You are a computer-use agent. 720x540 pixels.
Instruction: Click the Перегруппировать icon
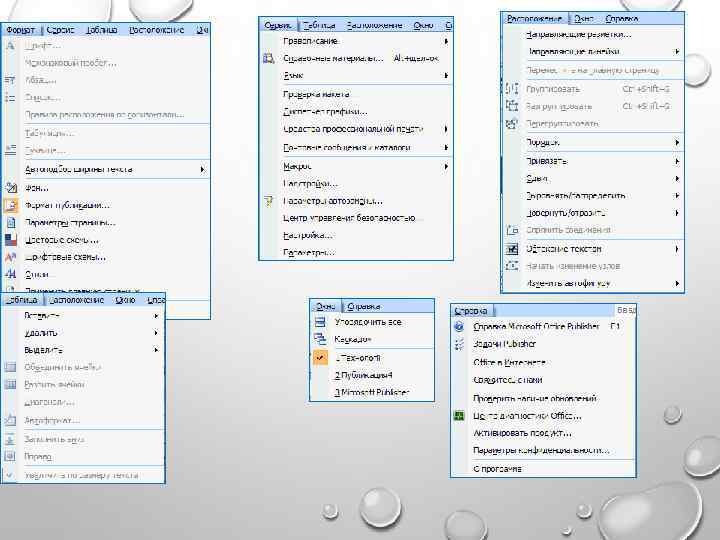click(512, 123)
